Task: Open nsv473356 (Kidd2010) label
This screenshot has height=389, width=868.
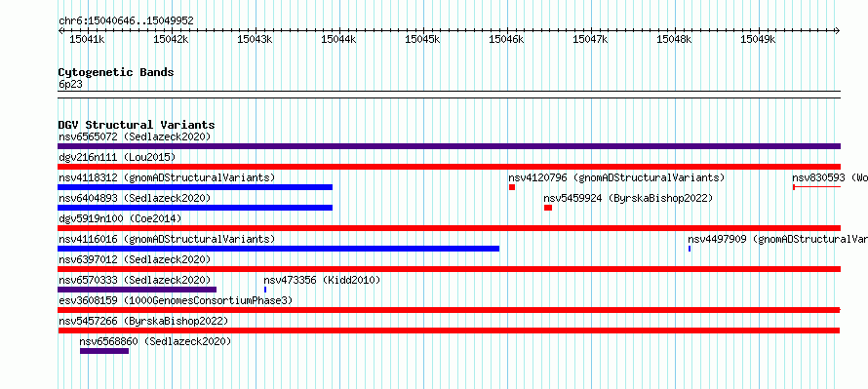Action: [322, 280]
